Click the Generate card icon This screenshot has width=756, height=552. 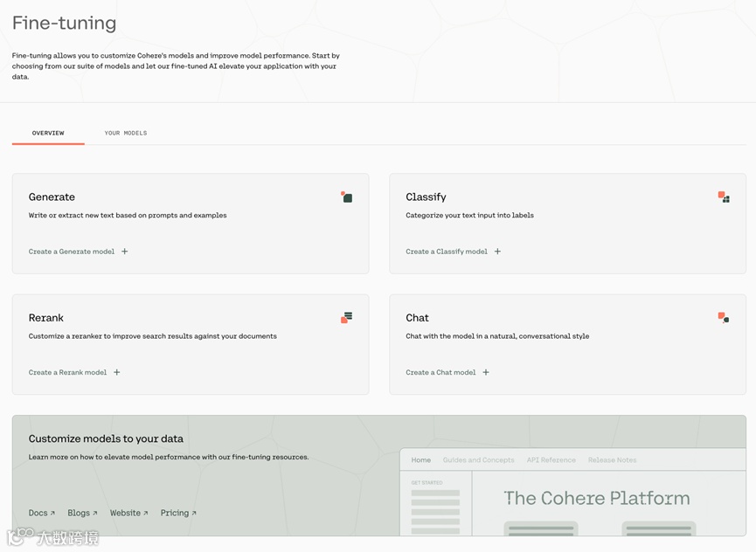pyautogui.click(x=346, y=197)
